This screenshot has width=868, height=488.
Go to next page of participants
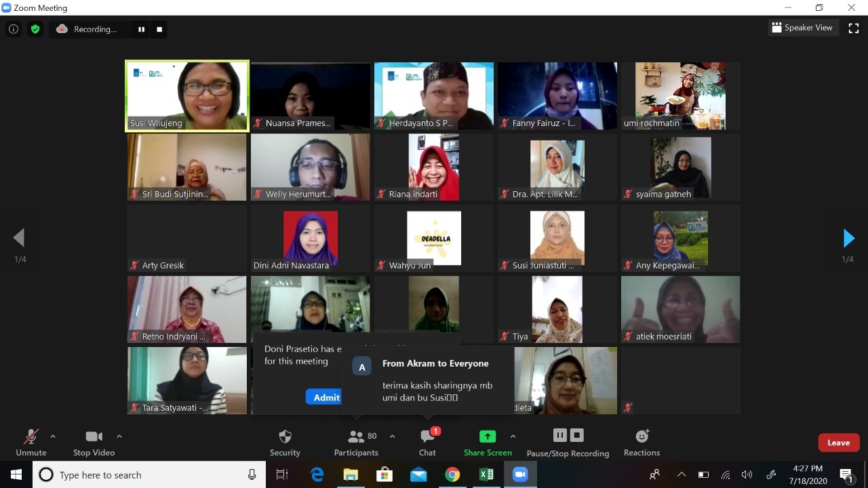click(x=848, y=238)
